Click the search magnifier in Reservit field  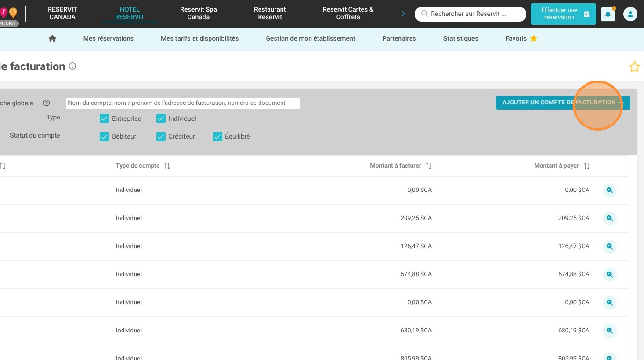click(x=425, y=14)
